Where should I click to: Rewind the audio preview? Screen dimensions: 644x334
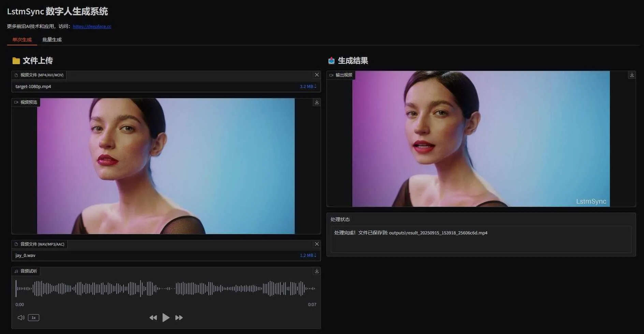pyautogui.click(x=153, y=318)
